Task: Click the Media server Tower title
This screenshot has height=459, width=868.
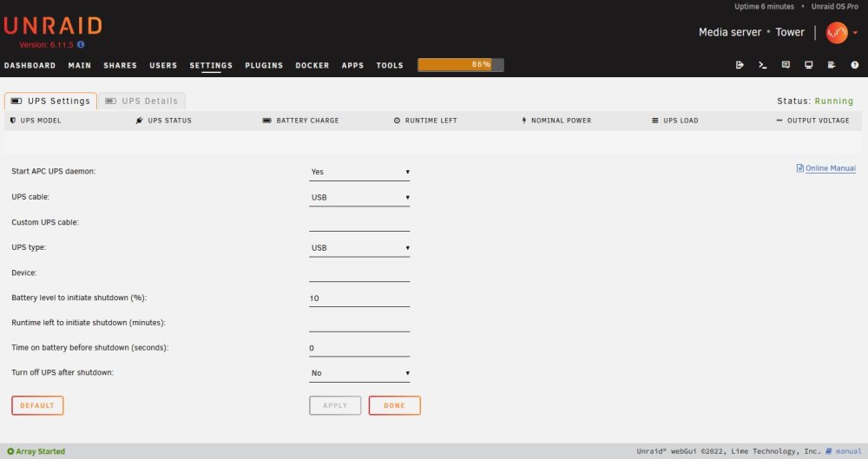Action: pyautogui.click(x=751, y=32)
